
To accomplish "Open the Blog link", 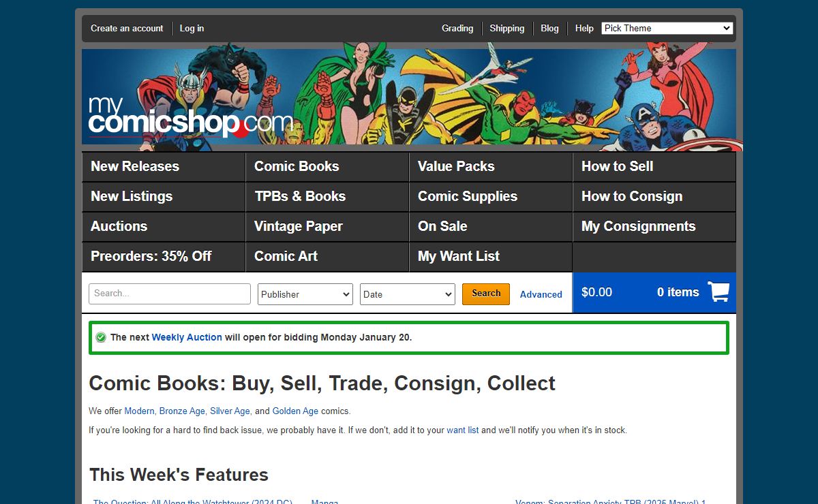I will pyautogui.click(x=549, y=28).
